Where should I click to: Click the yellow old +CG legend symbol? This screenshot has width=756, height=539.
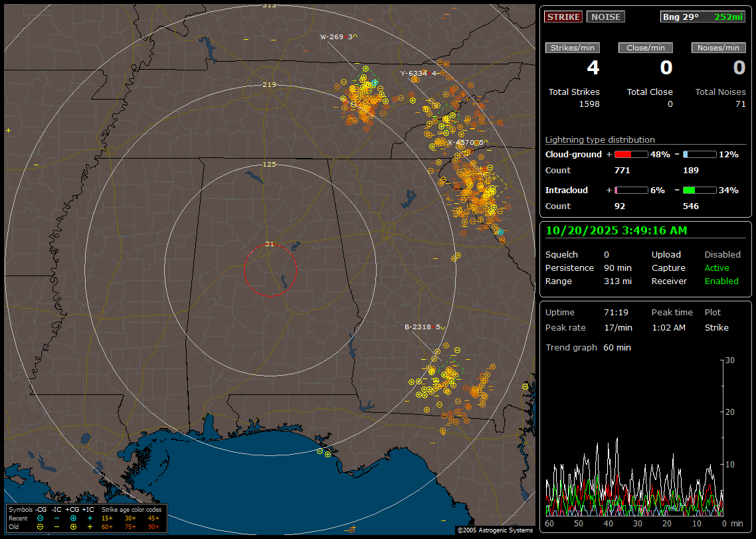73,526
